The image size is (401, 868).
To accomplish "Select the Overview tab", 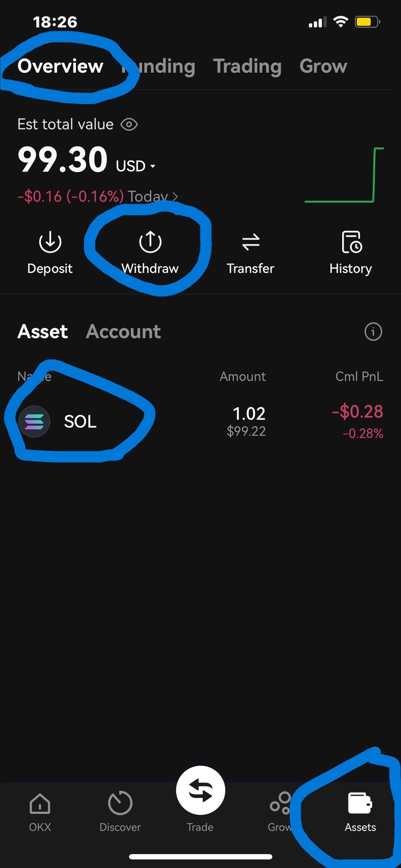I will point(61,66).
